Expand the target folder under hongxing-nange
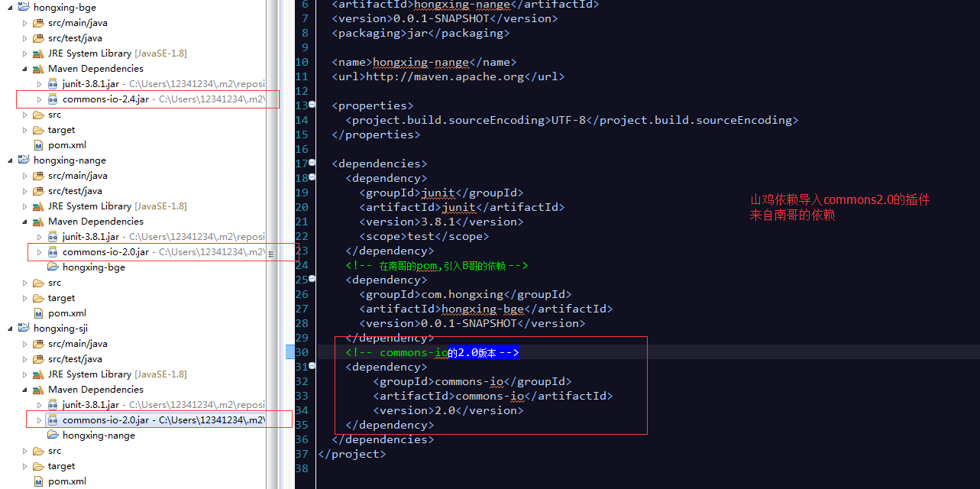Image resolution: width=980 pixels, height=489 pixels. coord(24,298)
